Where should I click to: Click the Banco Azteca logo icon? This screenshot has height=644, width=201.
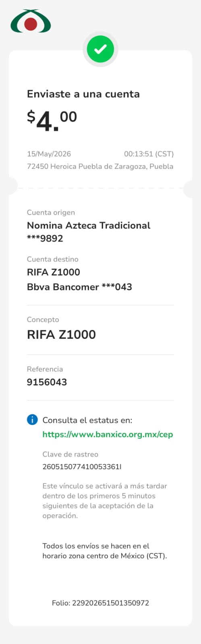tap(31, 21)
